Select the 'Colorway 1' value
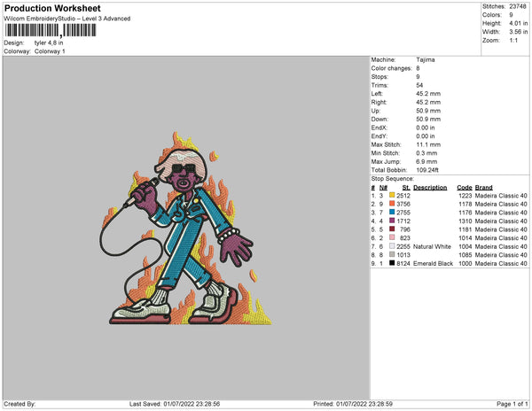This screenshot has width=532, height=411. (x=50, y=51)
